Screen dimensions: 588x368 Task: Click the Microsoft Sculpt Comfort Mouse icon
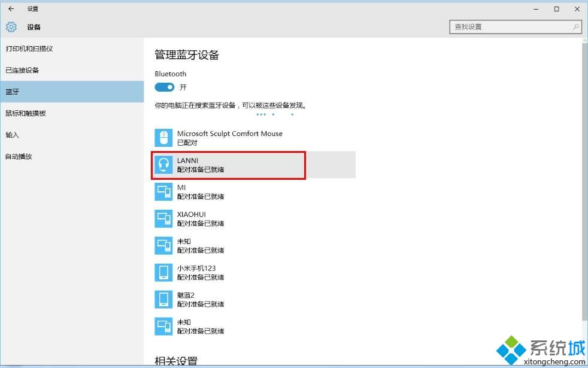pos(163,137)
